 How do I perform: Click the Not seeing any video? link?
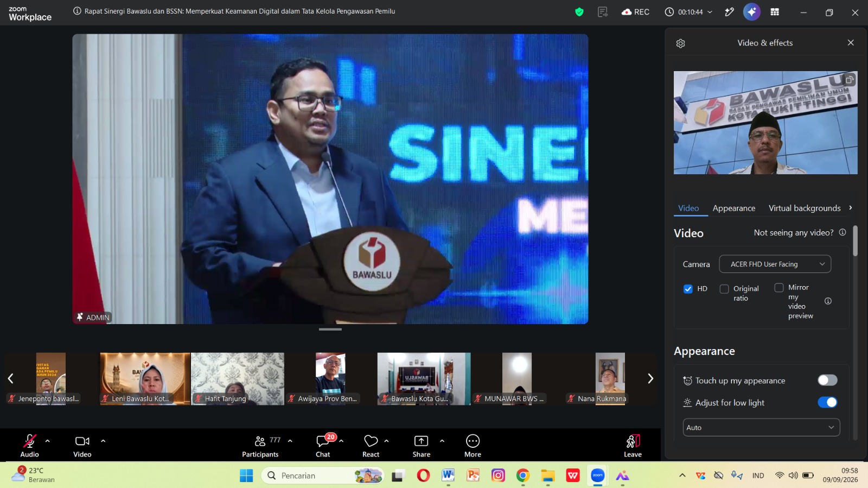794,233
